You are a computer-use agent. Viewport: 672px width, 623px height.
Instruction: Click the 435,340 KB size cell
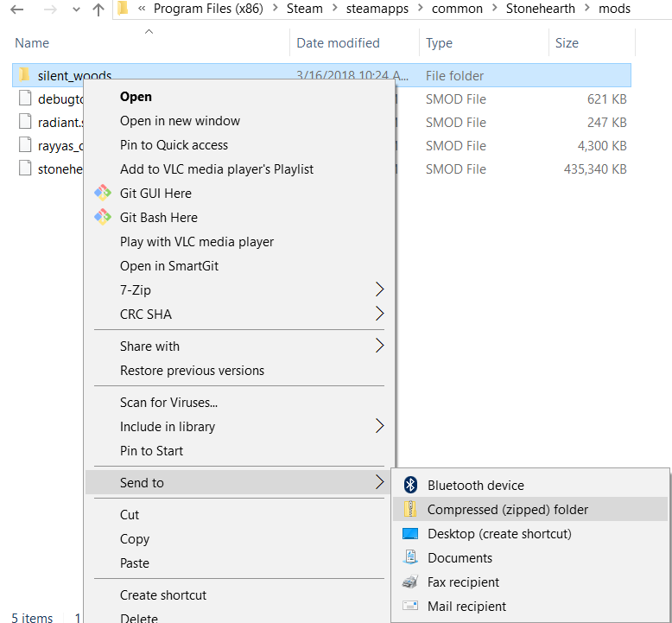595,169
